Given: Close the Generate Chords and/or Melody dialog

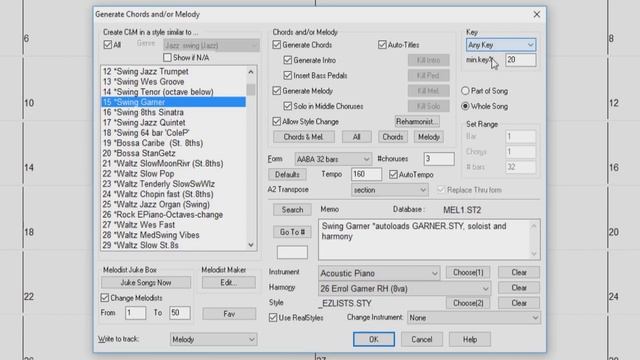Looking at the screenshot, I should click(x=536, y=15).
